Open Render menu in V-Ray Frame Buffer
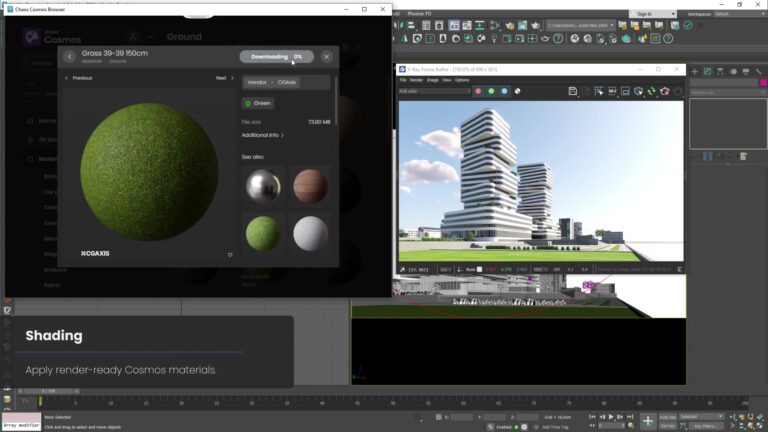The width and height of the screenshot is (768, 432). coord(416,80)
